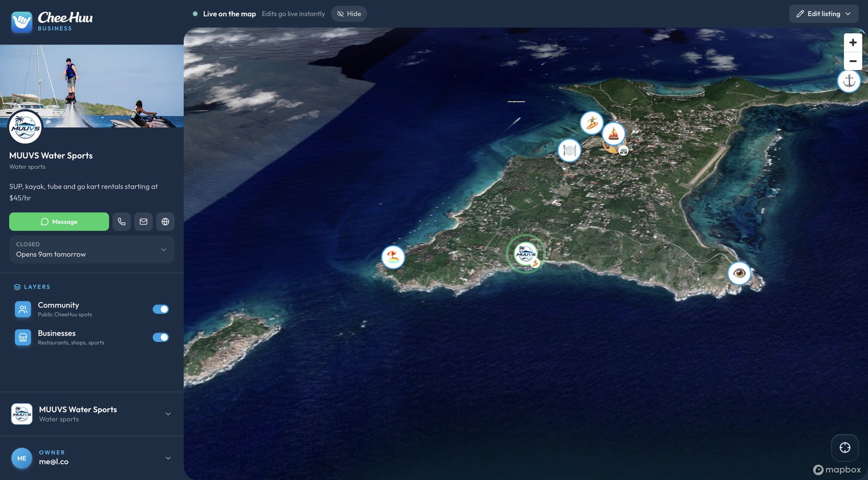Click the MUUVS profile logo avatar
Image resolution: width=868 pixels, height=480 pixels.
pyautogui.click(x=25, y=128)
